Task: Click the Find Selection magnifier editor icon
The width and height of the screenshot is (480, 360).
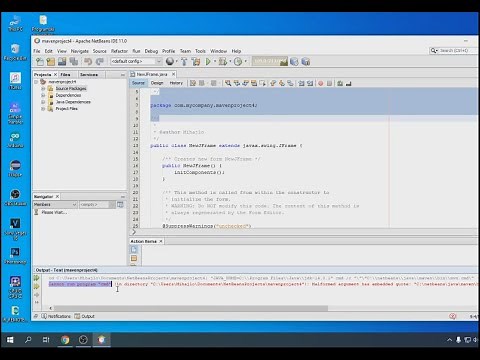Action: 228,83
